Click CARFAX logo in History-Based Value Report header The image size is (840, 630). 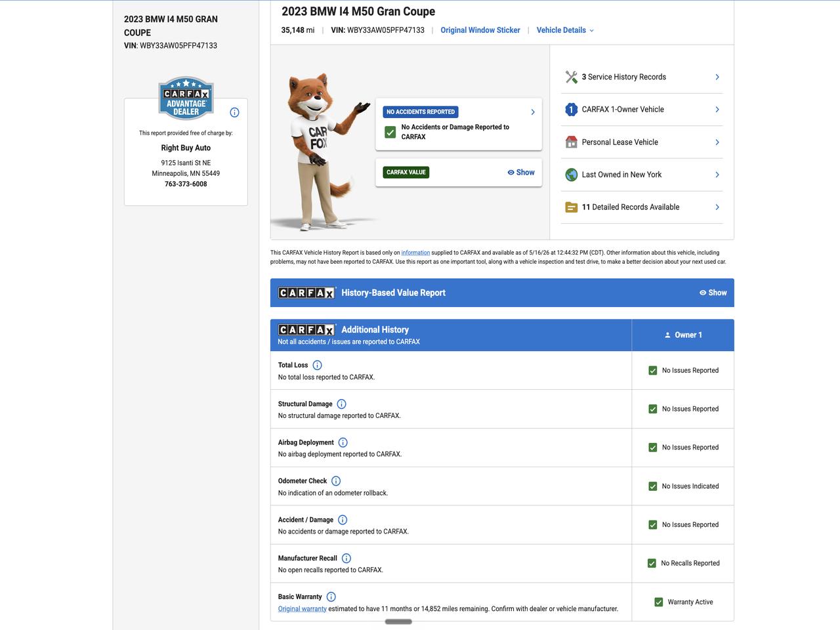coord(306,293)
